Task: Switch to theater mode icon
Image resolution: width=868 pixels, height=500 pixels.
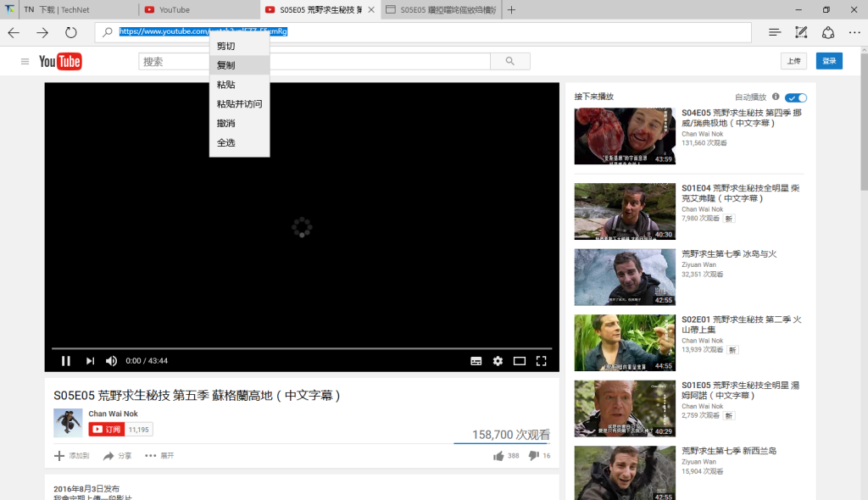Action: pos(520,361)
